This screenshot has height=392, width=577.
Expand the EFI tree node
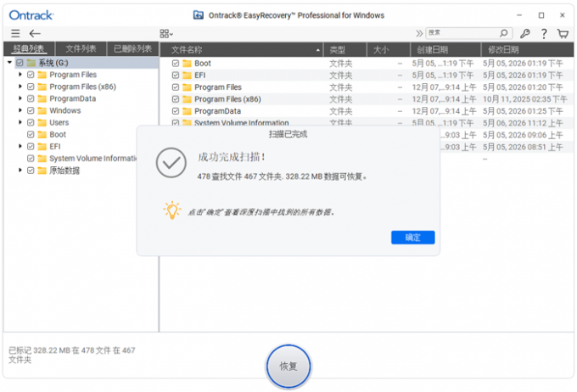[x=20, y=146]
